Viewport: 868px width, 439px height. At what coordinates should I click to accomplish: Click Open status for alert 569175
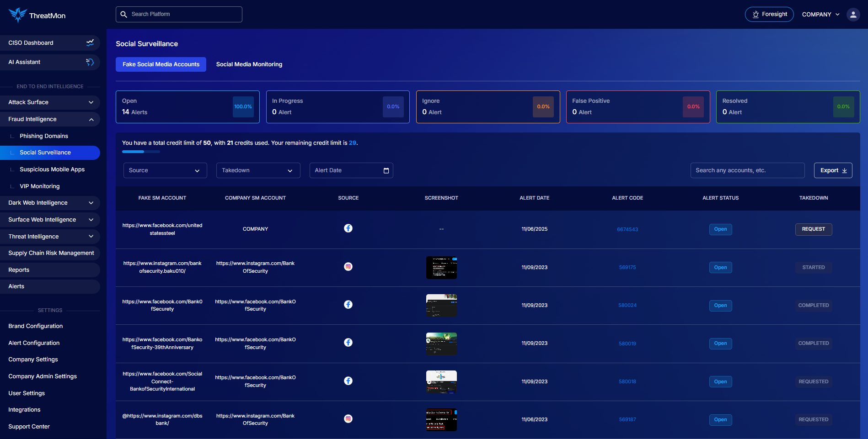720,267
